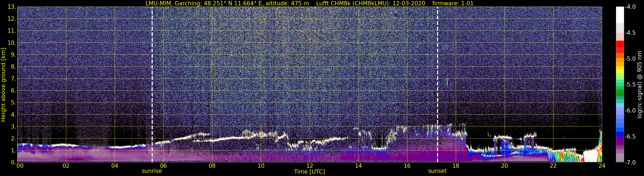Viewport: 644px width, 176px height.
Task: Click the height axis tick label '13.'
Action: point(12,7)
